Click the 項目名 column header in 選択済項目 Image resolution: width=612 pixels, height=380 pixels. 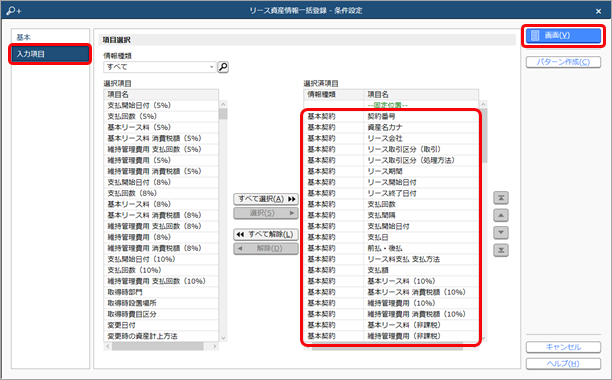pyautogui.click(x=421, y=94)
